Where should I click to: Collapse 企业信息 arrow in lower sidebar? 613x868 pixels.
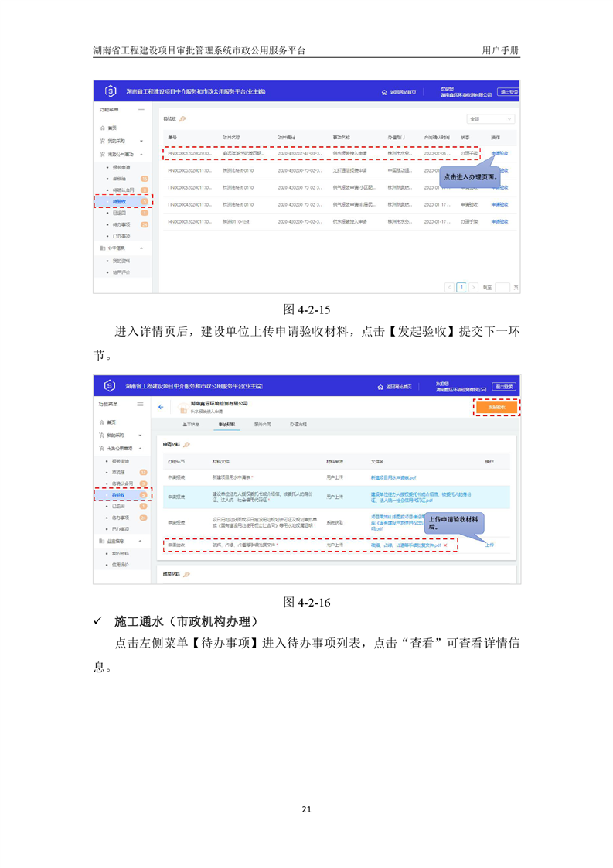click(141, 541)
